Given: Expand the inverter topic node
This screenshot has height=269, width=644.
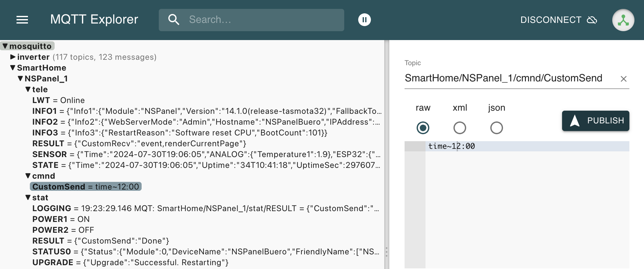Looking at the screenshot, I should point(13,57).
